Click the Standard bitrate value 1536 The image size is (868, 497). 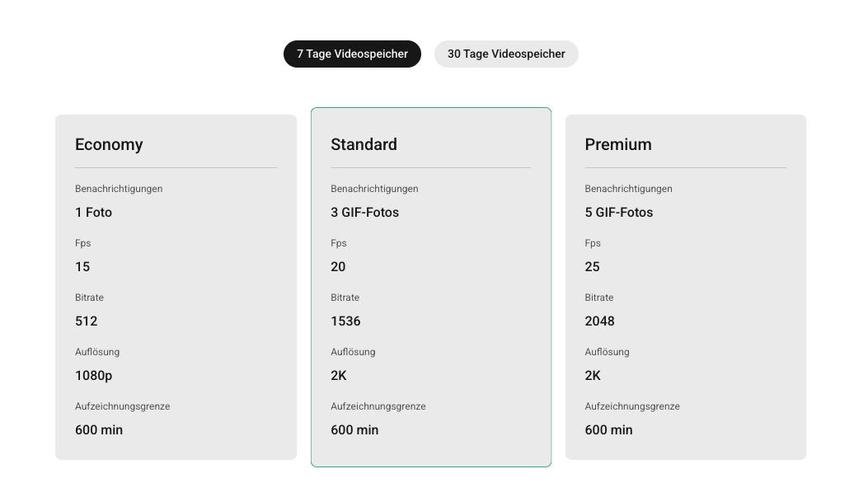(345, 321)
